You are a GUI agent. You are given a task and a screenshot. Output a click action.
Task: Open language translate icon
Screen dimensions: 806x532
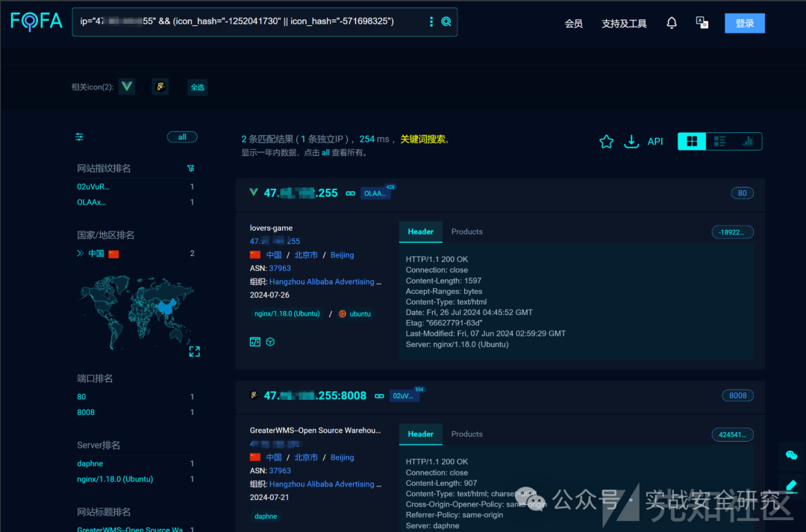(702, 22)
